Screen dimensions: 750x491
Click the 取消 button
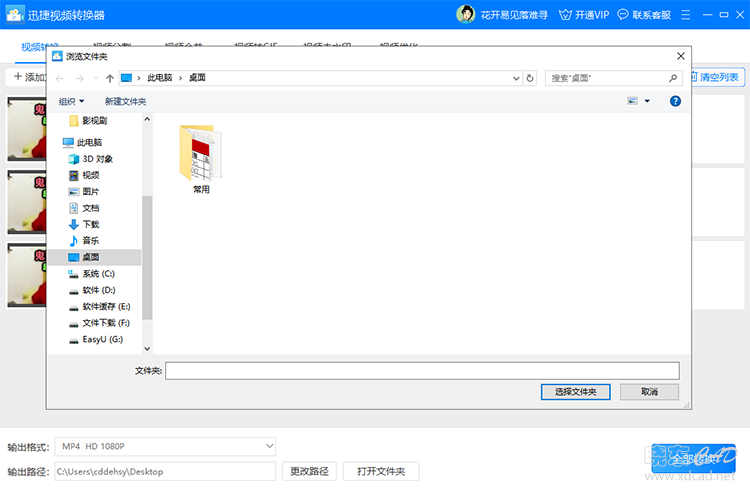[649, 392]
